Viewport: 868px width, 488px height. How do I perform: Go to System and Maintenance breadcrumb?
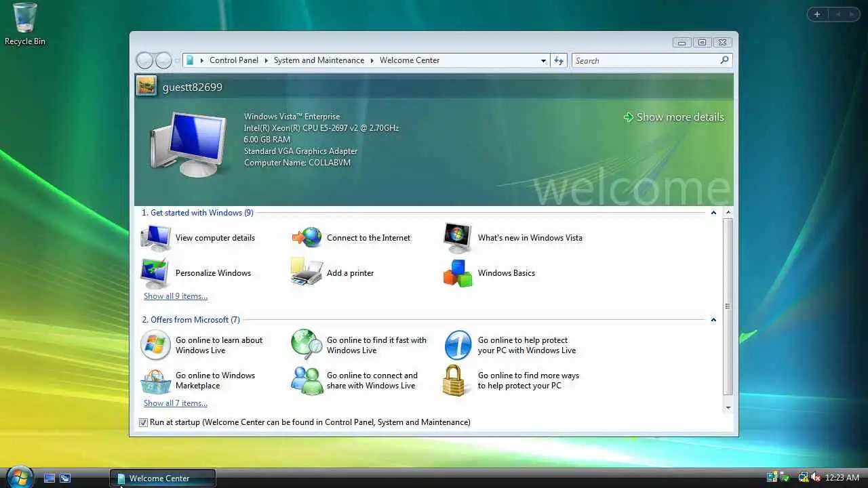[x=319, y=60]
